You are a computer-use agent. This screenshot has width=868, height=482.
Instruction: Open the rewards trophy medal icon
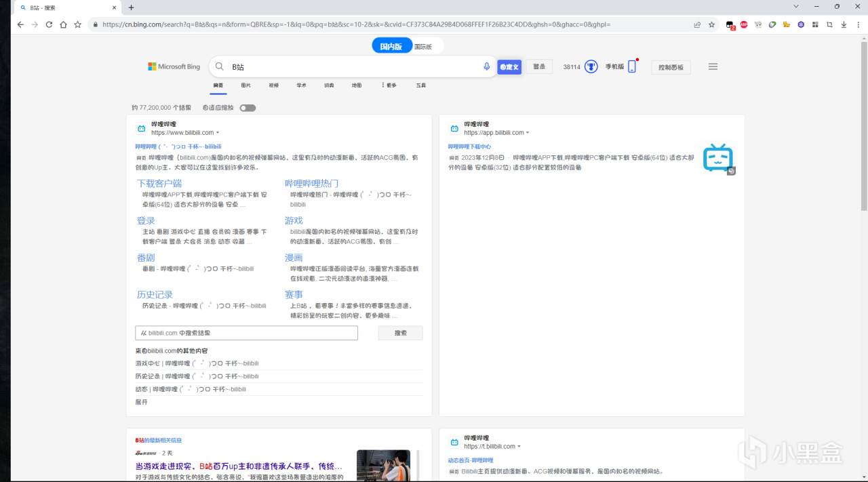591,66
